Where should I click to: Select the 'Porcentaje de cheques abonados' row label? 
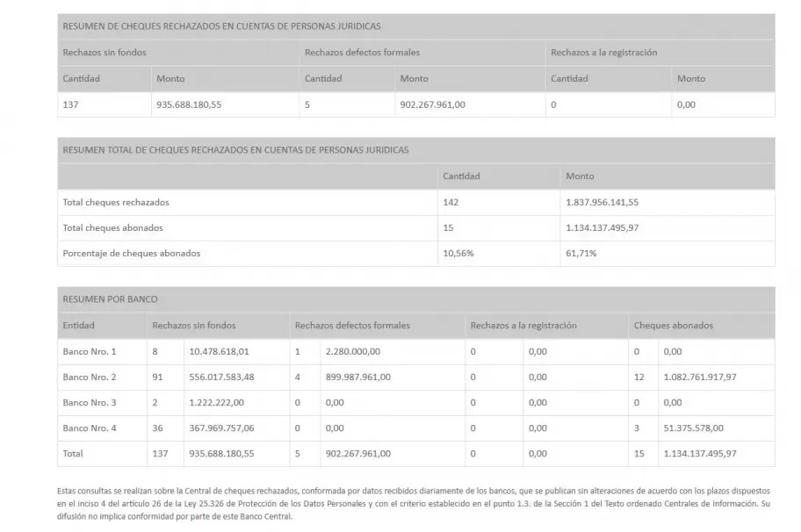132,253
